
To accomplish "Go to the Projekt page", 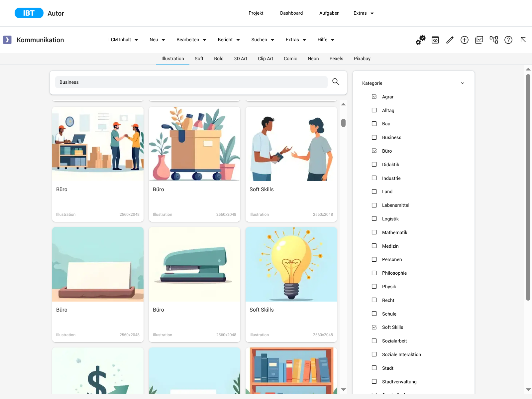I will [256, 13].
